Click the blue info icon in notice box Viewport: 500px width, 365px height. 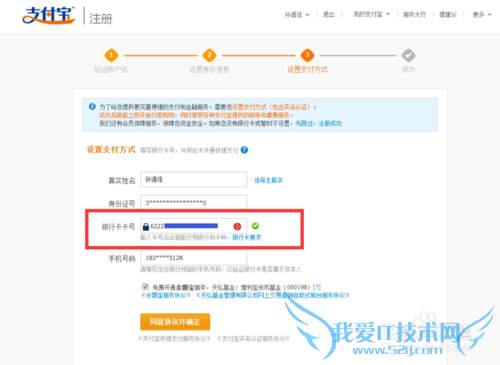click(92, 107)
